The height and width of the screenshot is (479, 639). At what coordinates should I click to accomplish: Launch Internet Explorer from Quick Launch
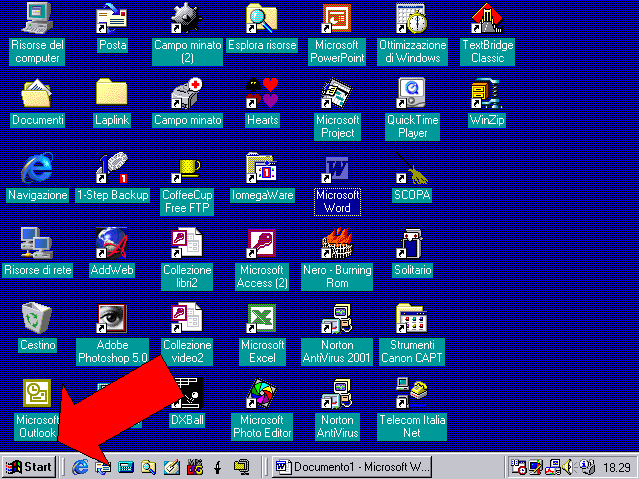(80, 467)
